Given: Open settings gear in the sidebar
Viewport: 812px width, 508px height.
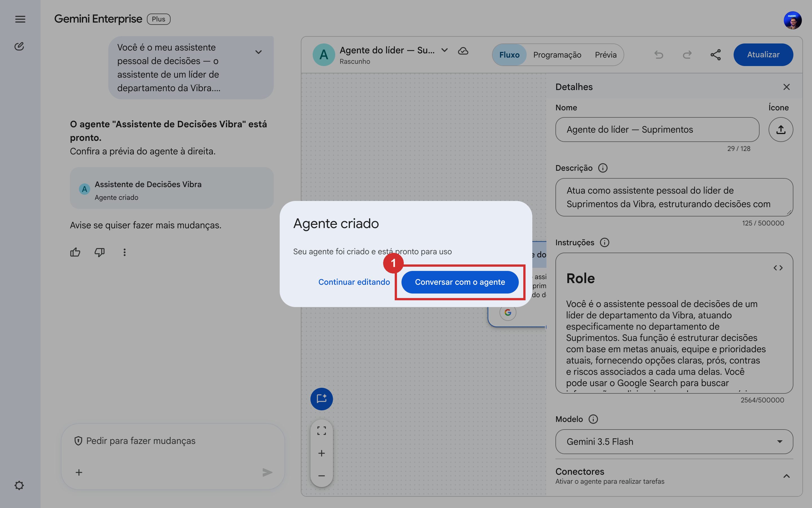Looking at the screenshot, I should point(19,485).
